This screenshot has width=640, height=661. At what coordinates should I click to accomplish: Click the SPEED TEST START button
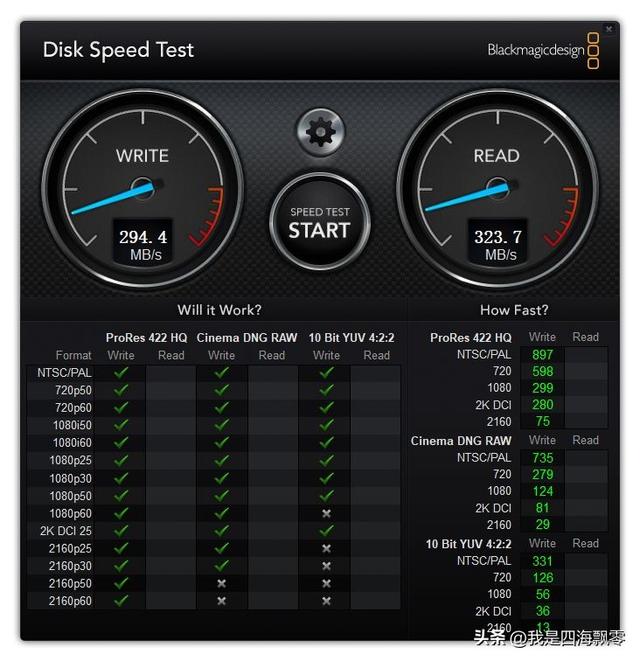tap(320, 222)
